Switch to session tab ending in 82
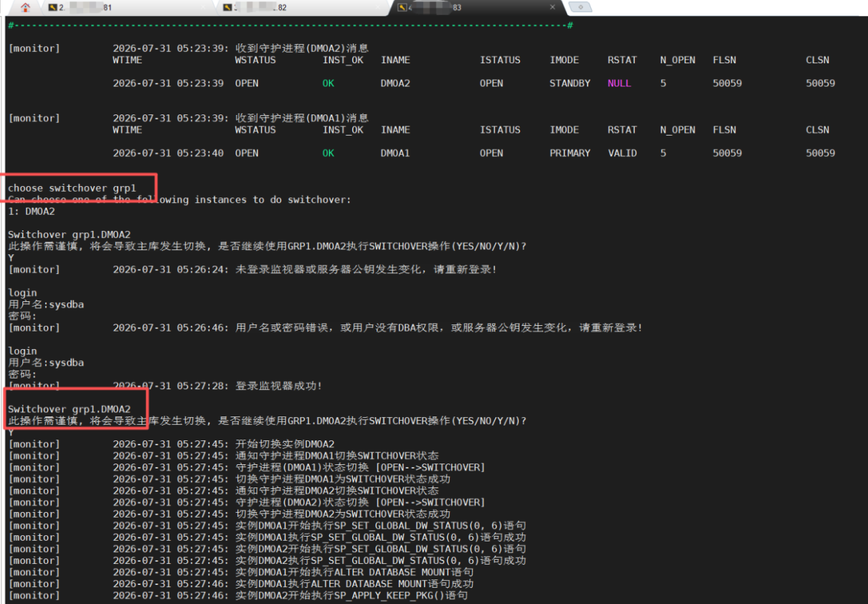This screenshot has width=868, height=604. [302, 8]
